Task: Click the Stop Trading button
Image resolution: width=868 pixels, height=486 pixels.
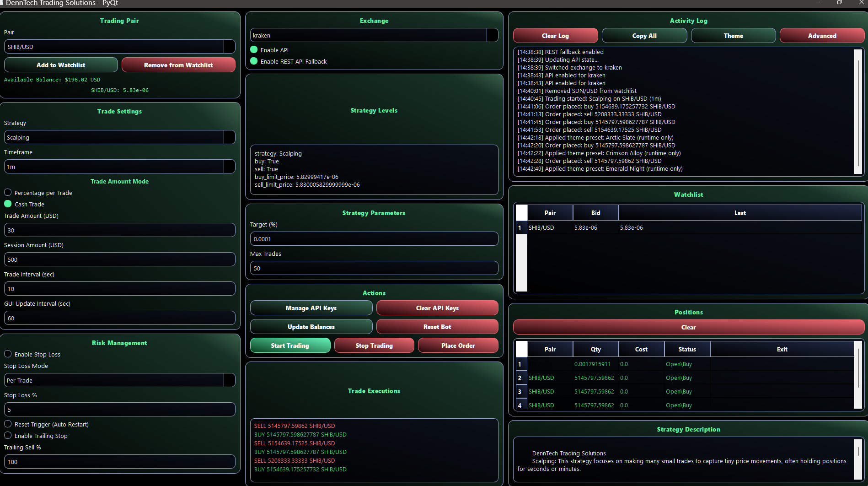Action: pyautogui.click(x=374, y=345)
